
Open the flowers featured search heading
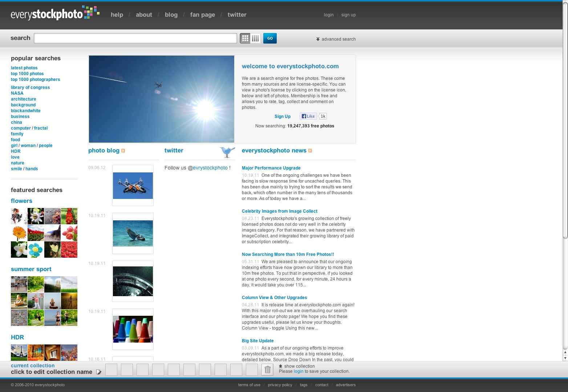pyautogui.click(x=21, y=201)
